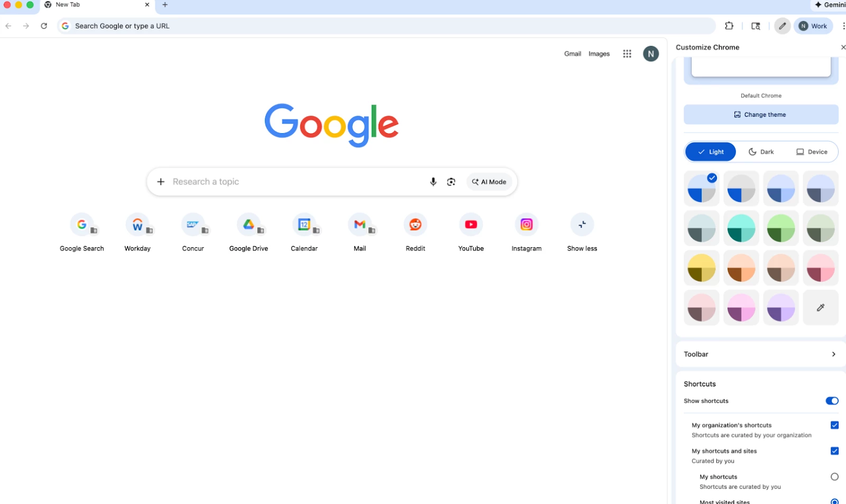The image size is (846, 504).
Task: Open the Extensions puzzle icon
Action: coord(729,26)
